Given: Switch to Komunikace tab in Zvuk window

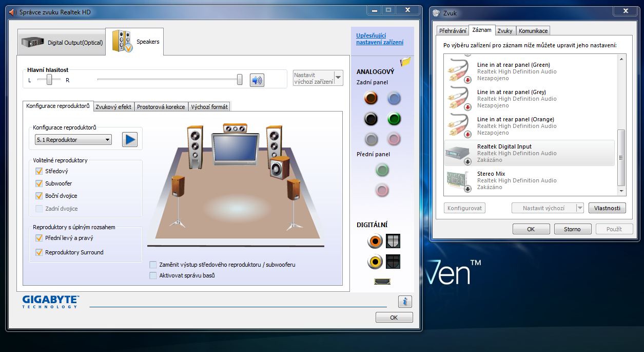Looking at the screenshot, I should tap(533, 31).
